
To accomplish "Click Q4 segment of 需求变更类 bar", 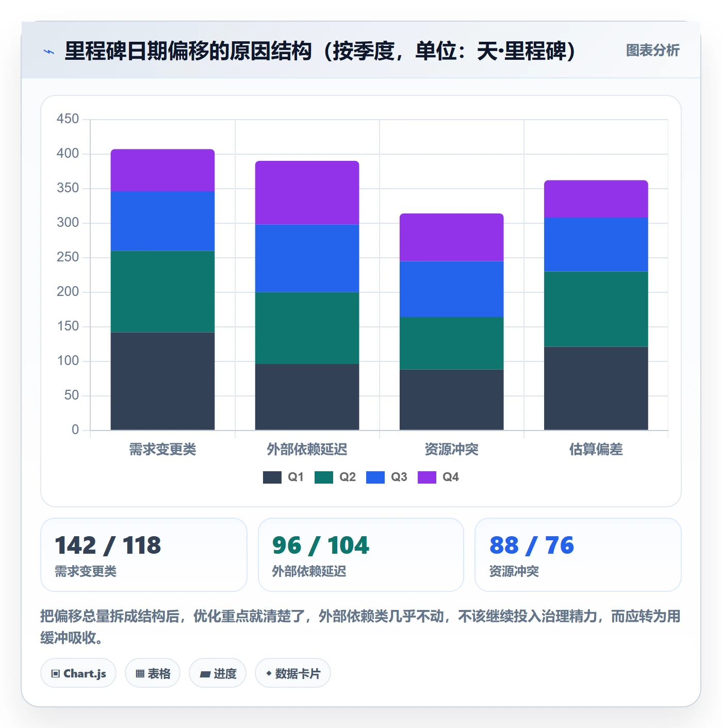I will coord(162,170).
